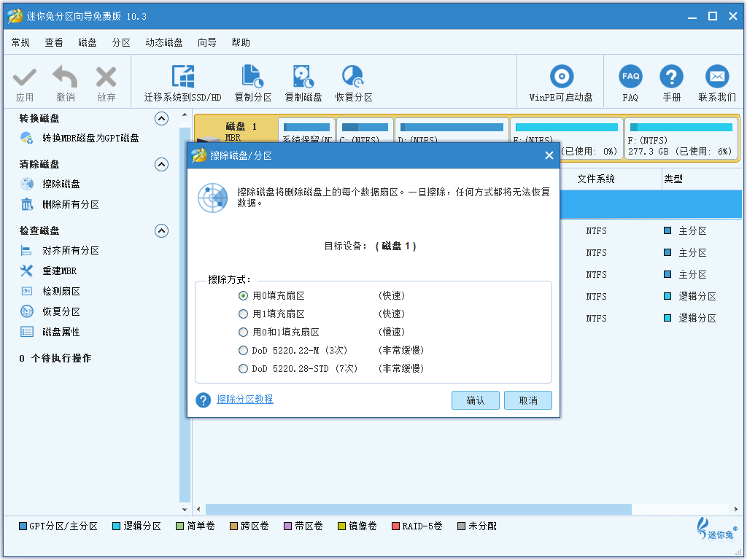Collapse the Convert Disk (转换磁盘) section
Screen dimensions: 747x560
click(161, 119)
